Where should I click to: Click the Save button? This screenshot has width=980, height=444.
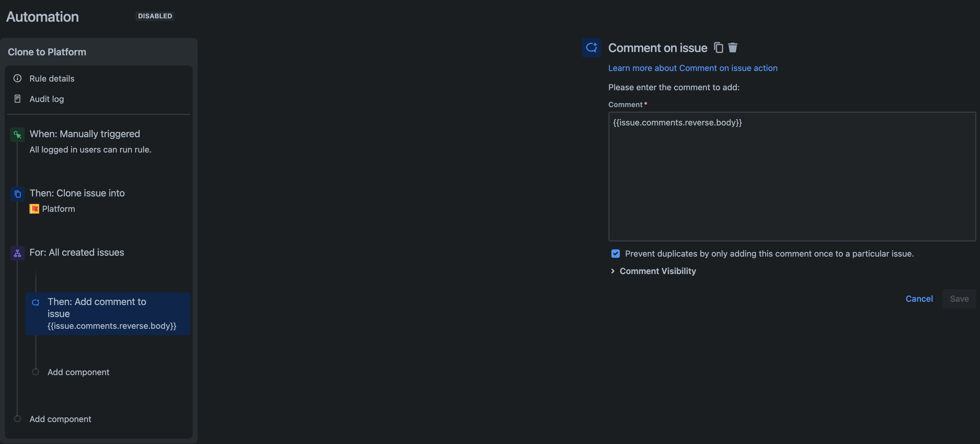point(959,299)
